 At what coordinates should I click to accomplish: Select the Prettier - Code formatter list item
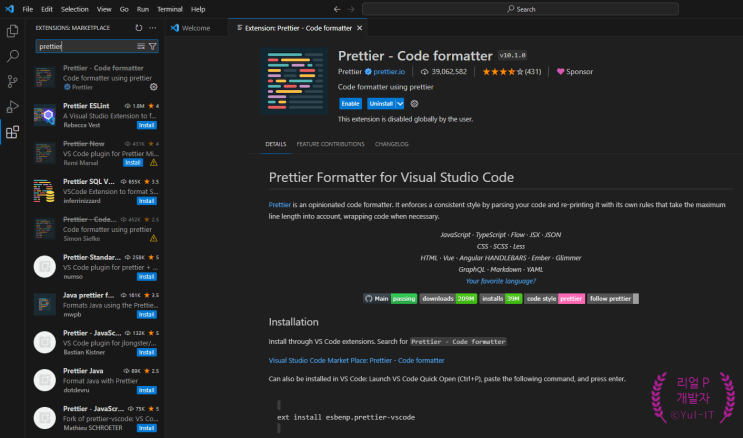pyautogui.click(x=95, y=77)
